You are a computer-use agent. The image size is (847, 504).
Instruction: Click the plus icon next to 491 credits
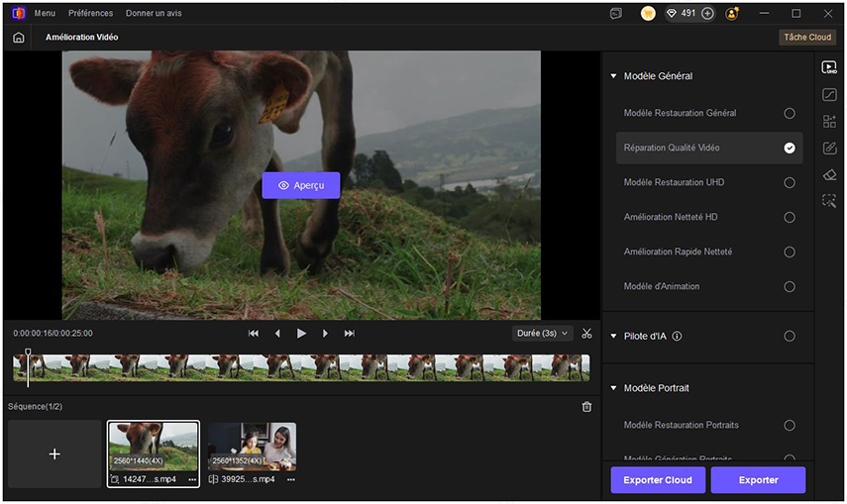click(x=707, y=14)
